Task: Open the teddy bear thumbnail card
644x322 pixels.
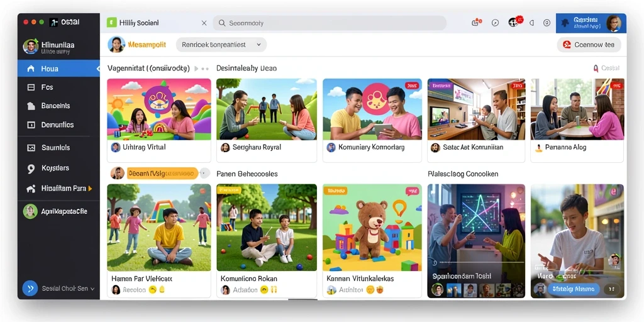Action: (x=372, y=240)
